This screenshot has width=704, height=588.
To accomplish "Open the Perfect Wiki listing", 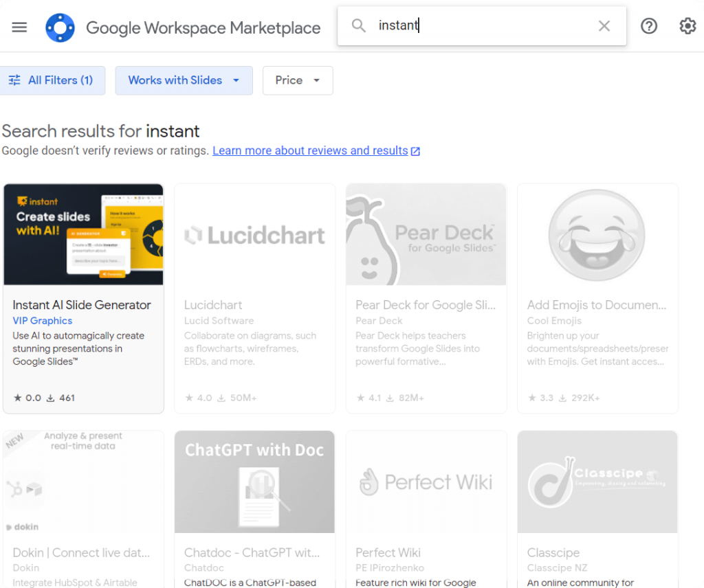I will click(388, 552).
